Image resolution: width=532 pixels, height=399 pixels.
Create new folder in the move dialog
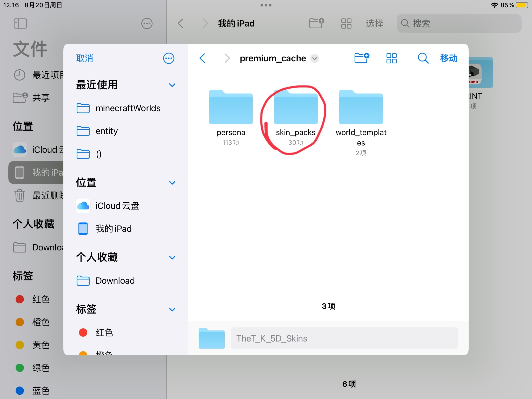point(362,58)
